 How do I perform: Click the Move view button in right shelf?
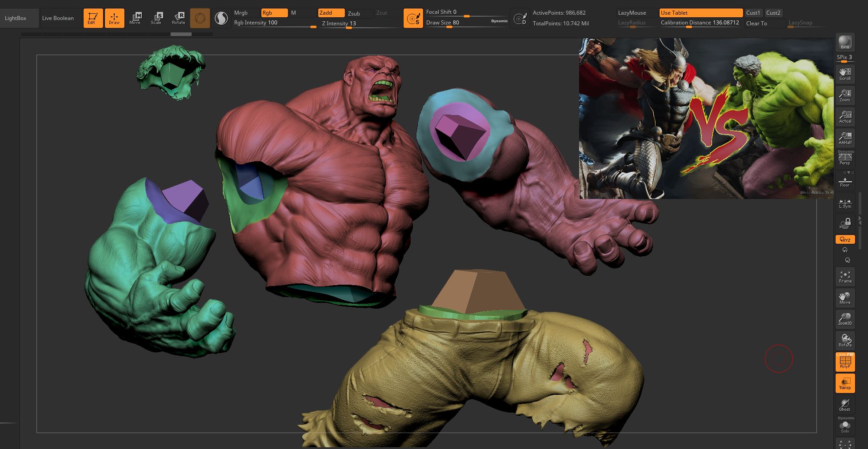click(845, 298)
